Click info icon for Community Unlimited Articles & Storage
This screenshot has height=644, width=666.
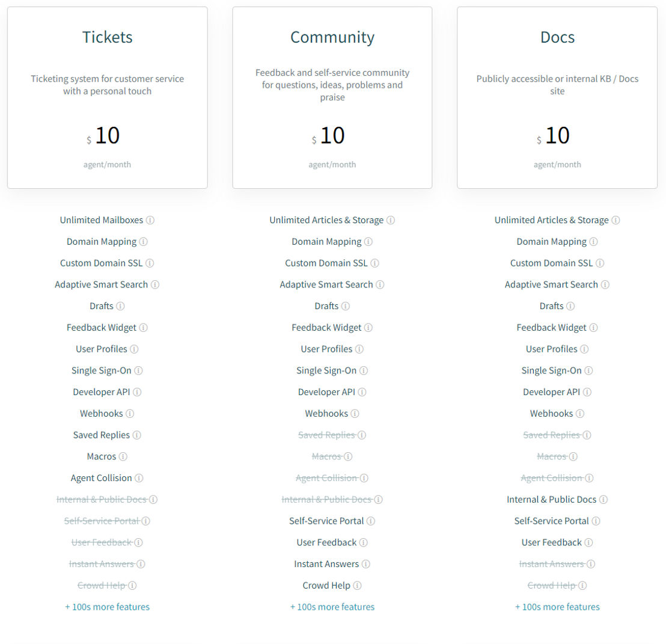click(390, 220)
